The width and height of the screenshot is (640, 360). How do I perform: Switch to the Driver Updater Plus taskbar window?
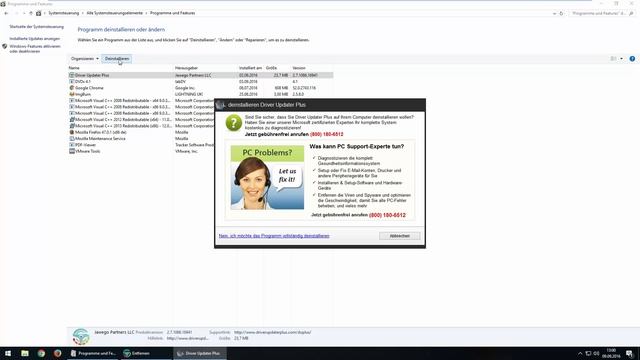[x=200, y=353]
